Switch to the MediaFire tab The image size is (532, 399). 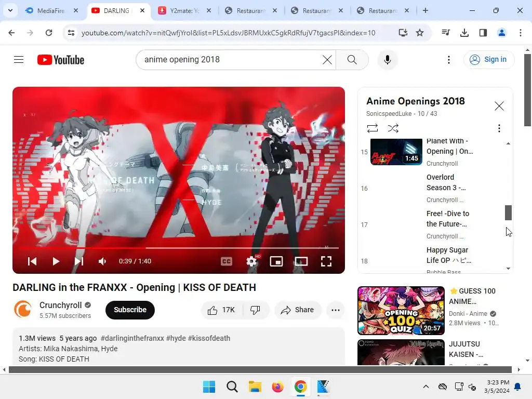(x=50, y=10)
